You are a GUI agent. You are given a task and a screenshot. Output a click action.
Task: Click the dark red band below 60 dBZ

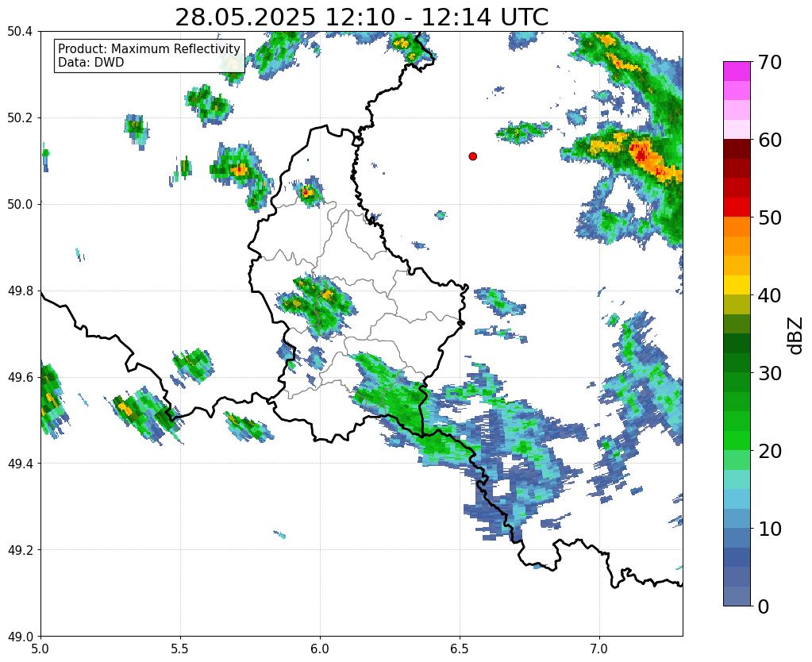pos(737,149)
